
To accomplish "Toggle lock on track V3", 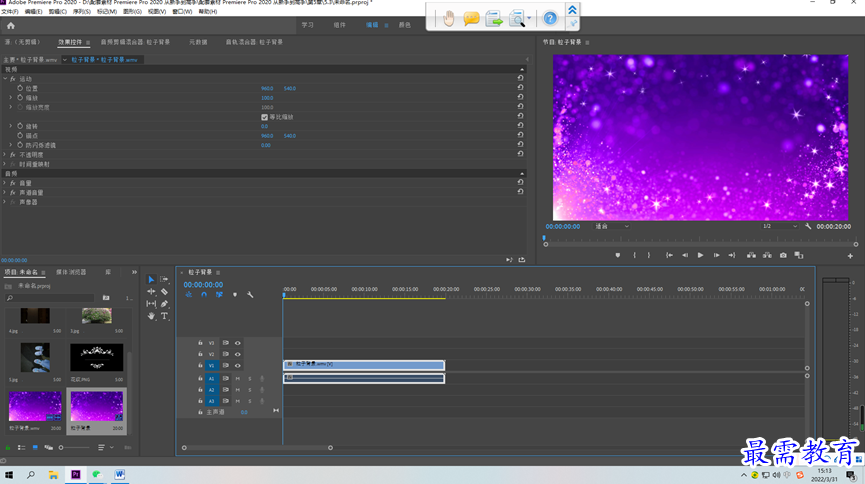I will coord(200,343).
